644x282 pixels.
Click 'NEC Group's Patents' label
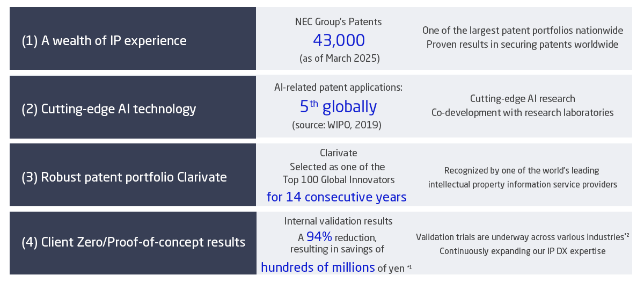[339, 22]
